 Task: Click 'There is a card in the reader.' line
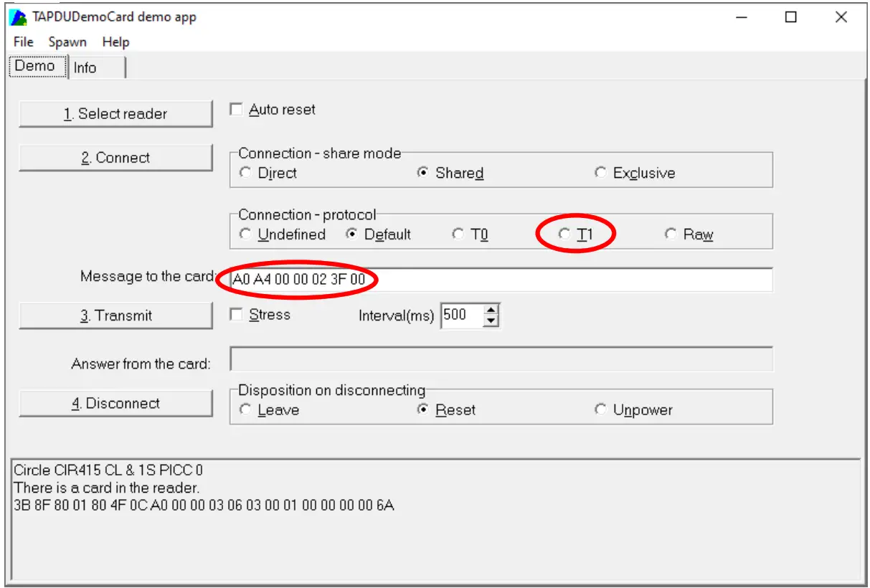coord(107,488)
